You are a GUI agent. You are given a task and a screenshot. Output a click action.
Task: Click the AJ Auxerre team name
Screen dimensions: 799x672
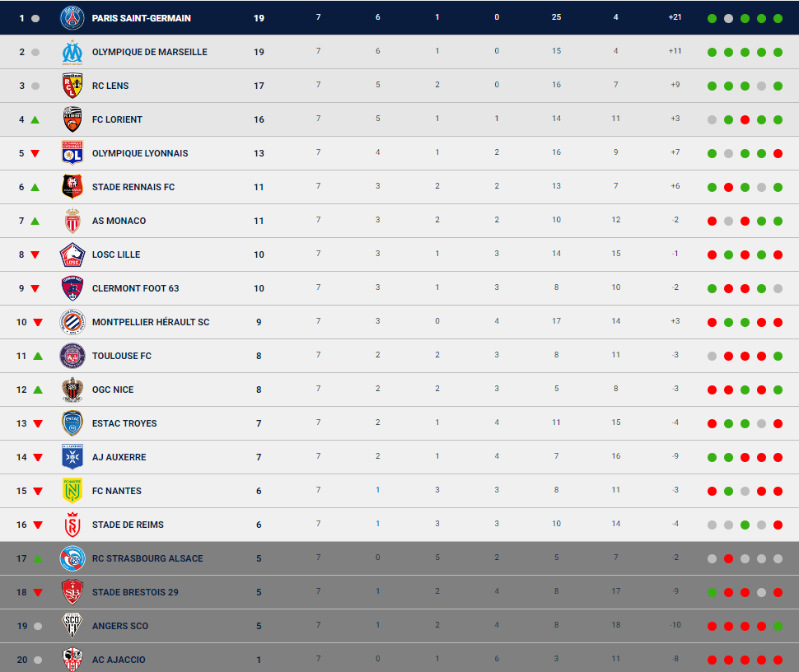tap(119, 457)
